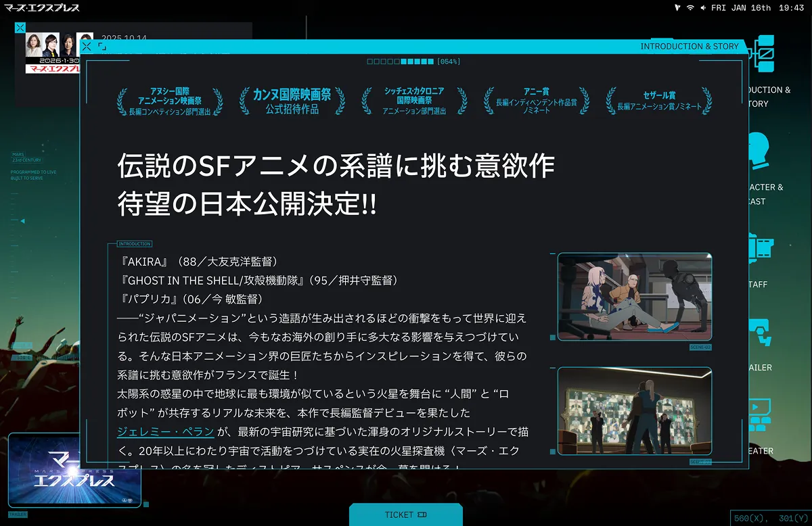
Task: Click the scroll progress indicator showing 054%
Action: coord(413,62)
